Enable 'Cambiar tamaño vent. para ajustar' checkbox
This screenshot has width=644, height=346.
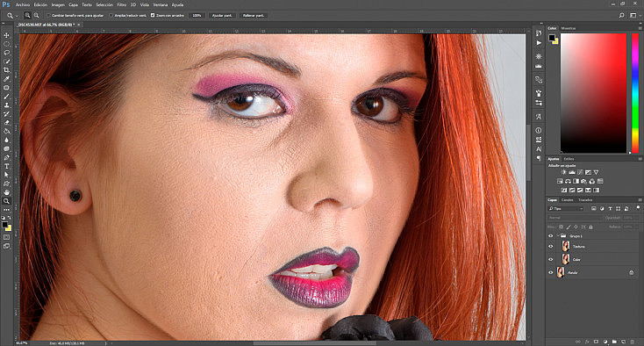tap(48, 15)
